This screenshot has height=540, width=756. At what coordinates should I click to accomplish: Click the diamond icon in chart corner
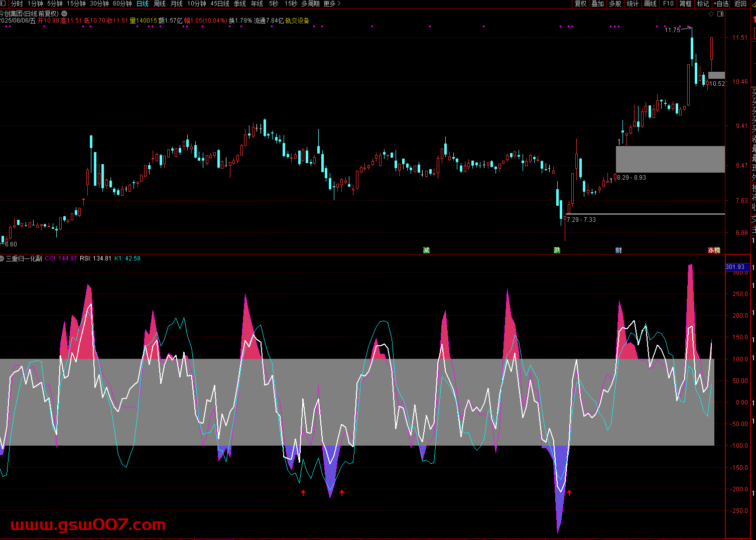pyautogui.click(x=711, y=14)
